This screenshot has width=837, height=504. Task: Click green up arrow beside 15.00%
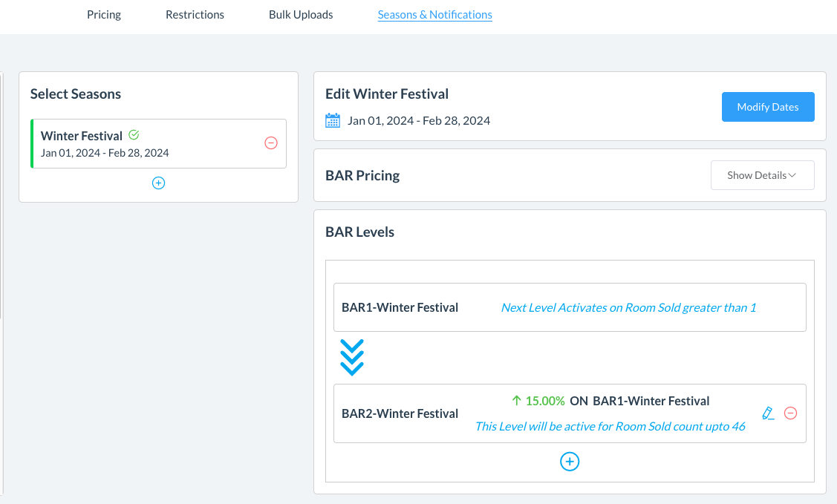point(517,401)
